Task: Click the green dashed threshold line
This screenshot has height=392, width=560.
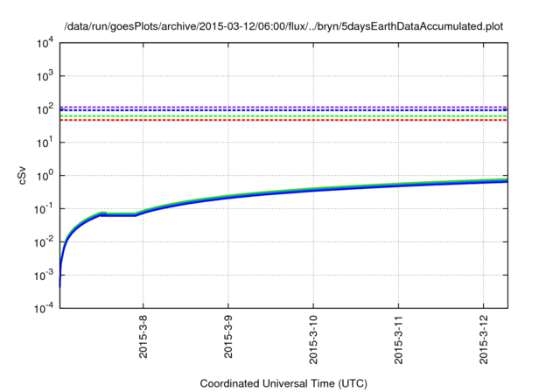Action: pos(283,116)
